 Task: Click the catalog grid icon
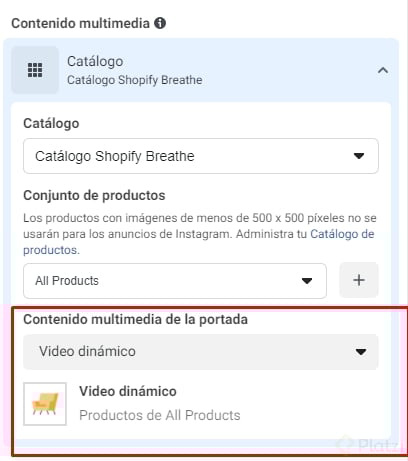coord(35,70)
